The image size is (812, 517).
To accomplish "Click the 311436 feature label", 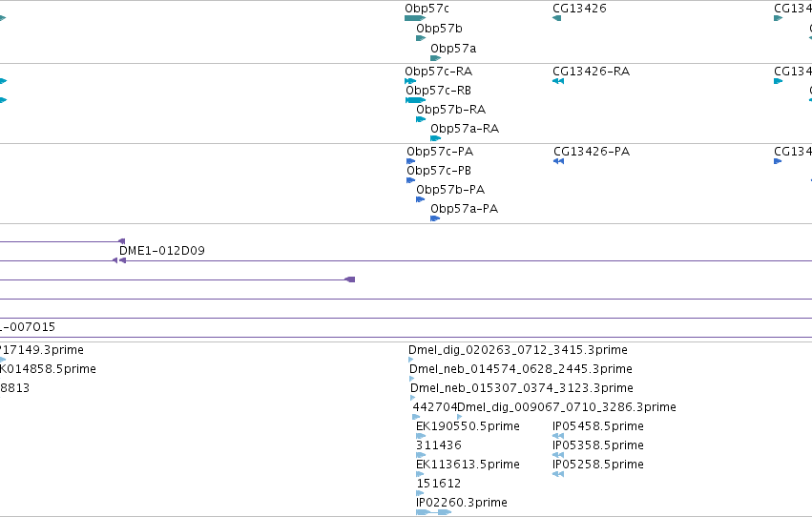I will point(439,446).
